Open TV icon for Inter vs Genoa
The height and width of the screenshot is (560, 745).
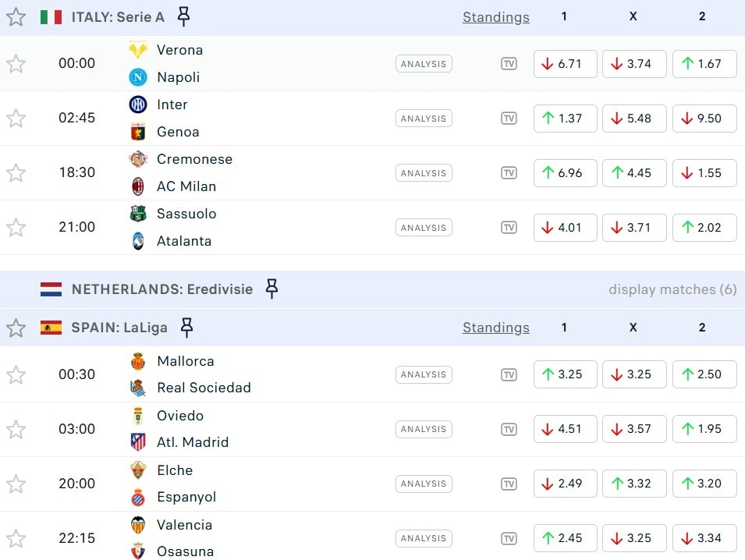point(509,119)
